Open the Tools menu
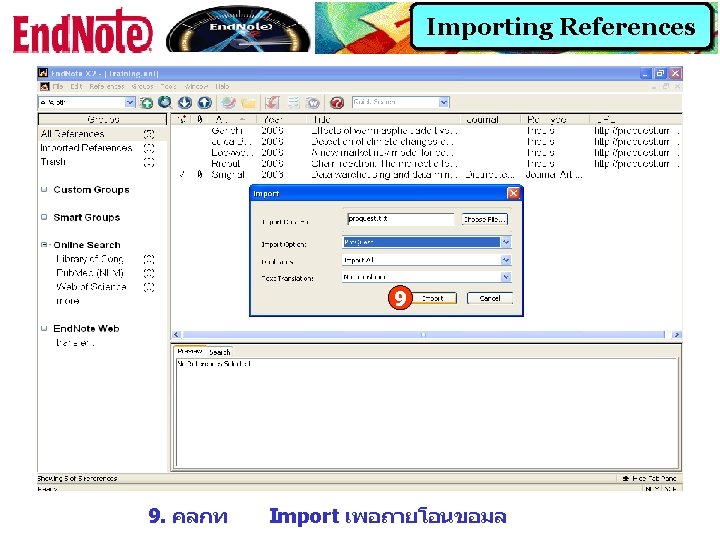720x540 pixels. coord(168,86)
